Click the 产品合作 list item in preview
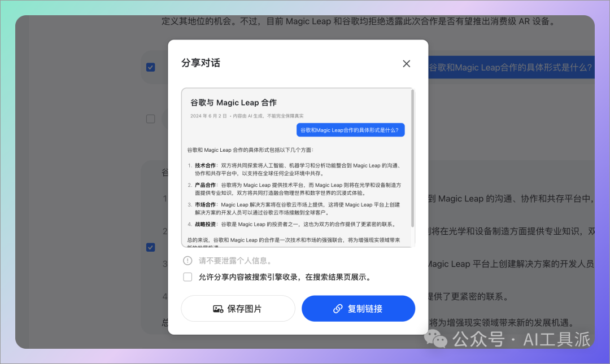 pos(294,189)
